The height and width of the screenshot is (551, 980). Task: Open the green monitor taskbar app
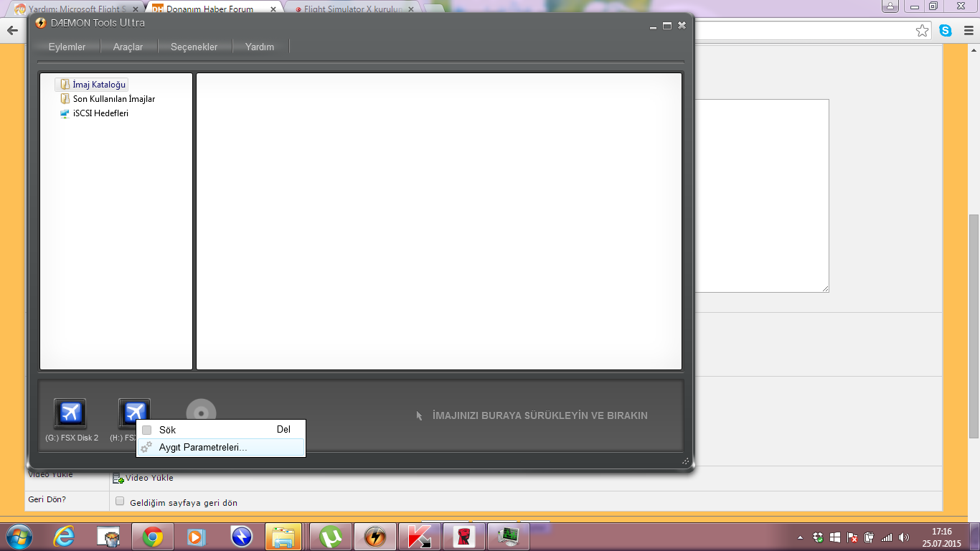509,537
